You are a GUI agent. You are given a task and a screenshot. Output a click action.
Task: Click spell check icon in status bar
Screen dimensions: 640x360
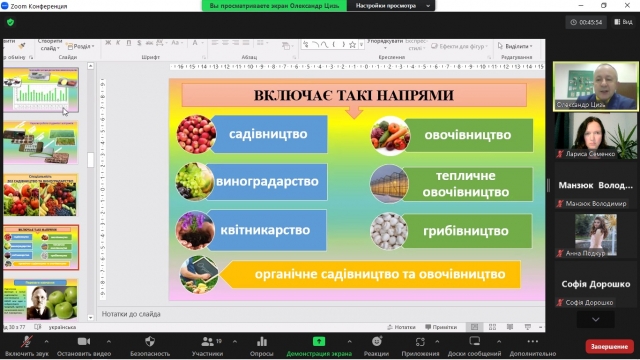(x=38, y=327)
